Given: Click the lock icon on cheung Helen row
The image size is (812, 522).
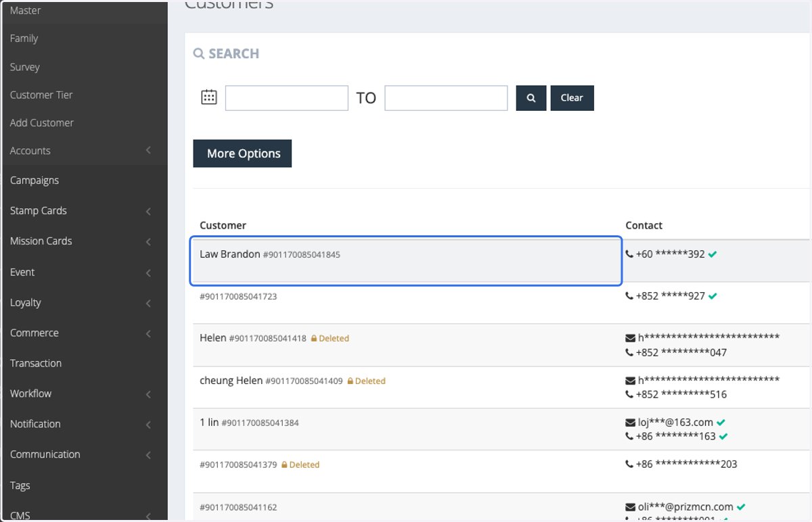Looking at the screenshot, I should click(x=351, y=381).
